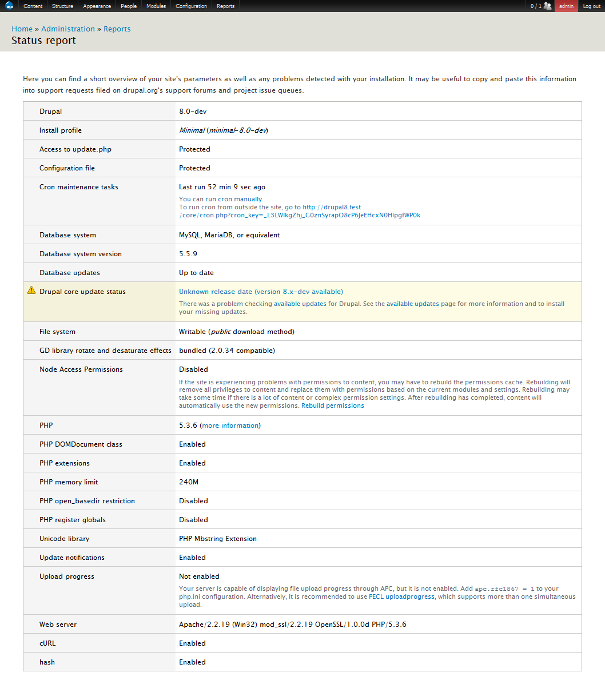Open the Configuration menu

pyautogui.click(x=191, y=6)
